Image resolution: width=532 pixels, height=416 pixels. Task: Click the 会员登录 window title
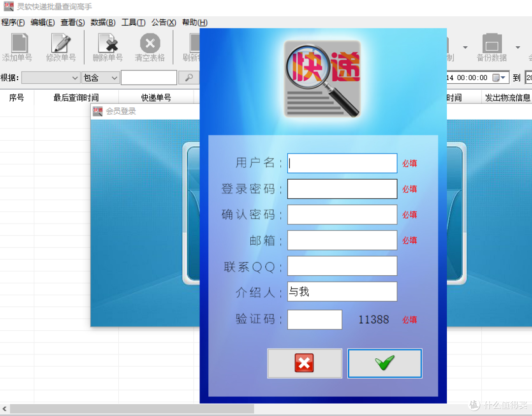pyautogui.click(x=121, y=111)
